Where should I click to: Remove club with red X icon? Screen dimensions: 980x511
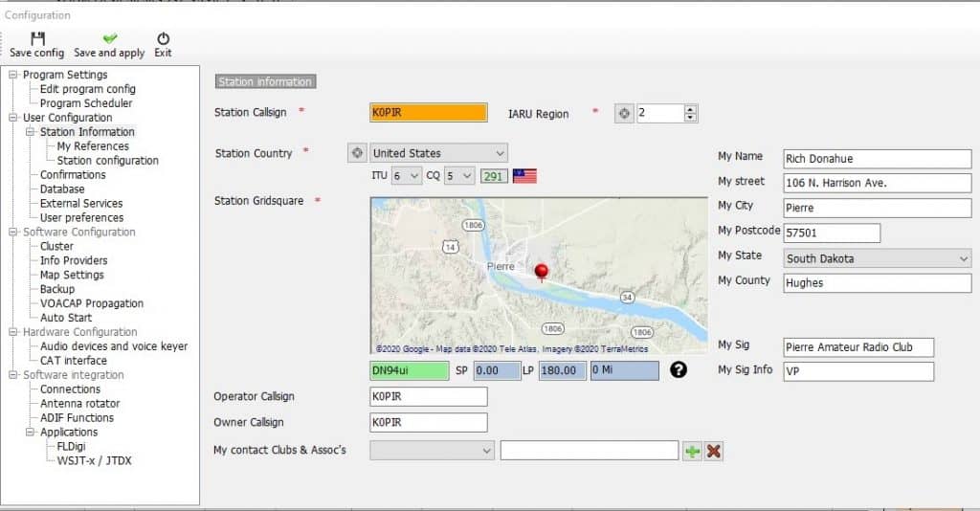[714, 451]
